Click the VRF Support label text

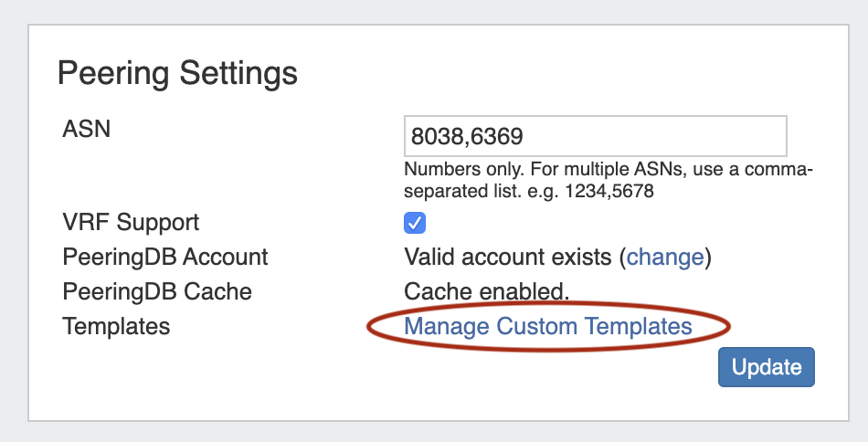131,222
